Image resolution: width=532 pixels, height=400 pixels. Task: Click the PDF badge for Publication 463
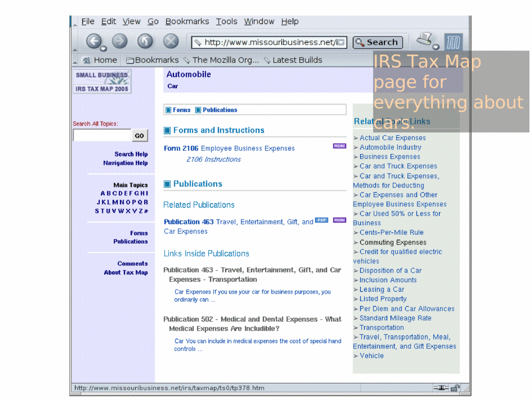point(321,220)
